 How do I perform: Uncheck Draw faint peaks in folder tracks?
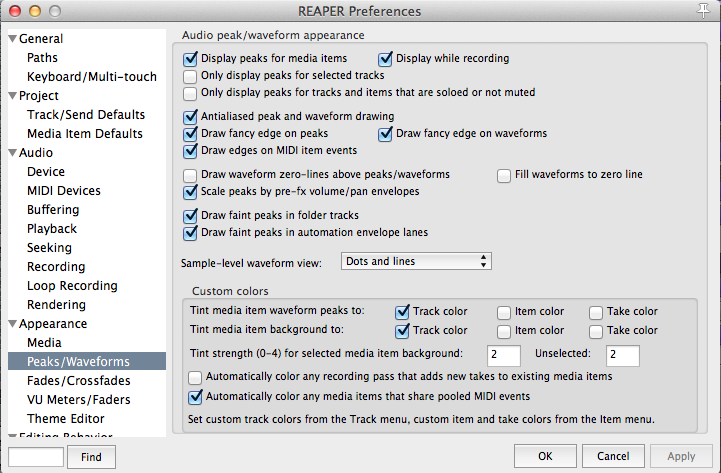coord(190,216)
